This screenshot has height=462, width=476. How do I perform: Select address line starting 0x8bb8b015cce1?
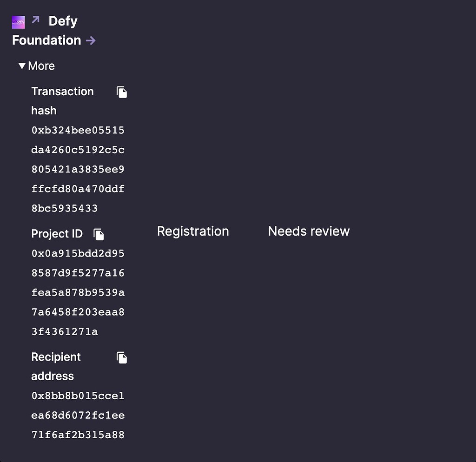click(x=78, y=396)
